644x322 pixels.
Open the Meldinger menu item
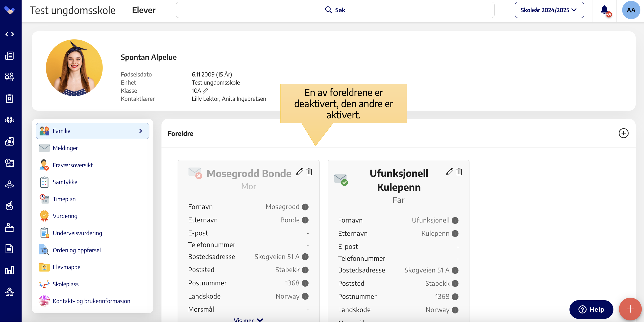click(x=65, y=148)
